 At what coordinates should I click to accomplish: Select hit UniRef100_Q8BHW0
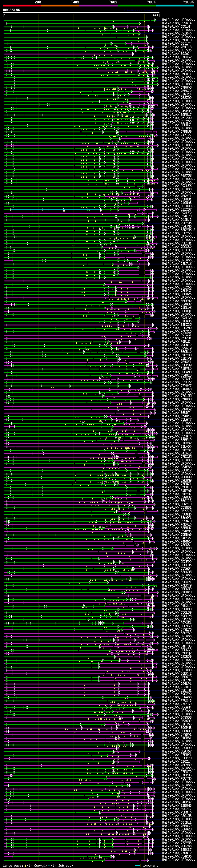tap(177, 477)
